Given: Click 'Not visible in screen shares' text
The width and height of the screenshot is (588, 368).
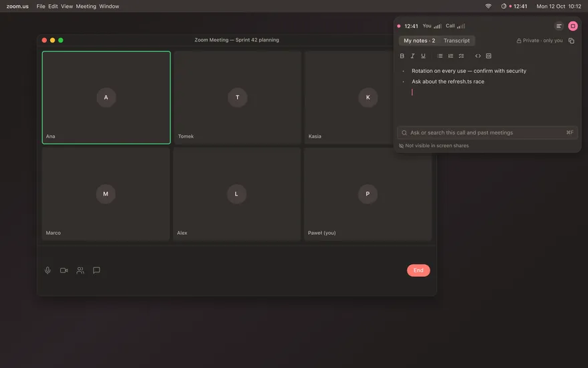Looking at the screenshot, I should 437,146.
